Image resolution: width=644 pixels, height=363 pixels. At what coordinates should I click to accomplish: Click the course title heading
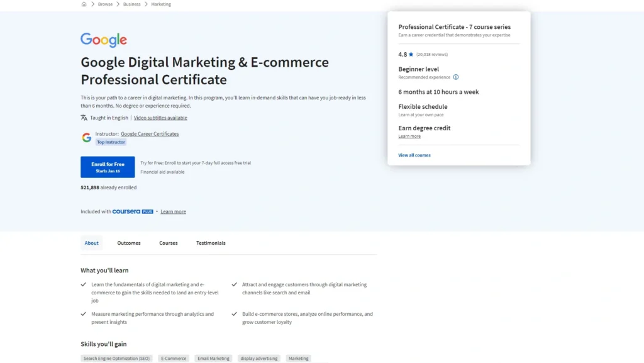point(204,70)
